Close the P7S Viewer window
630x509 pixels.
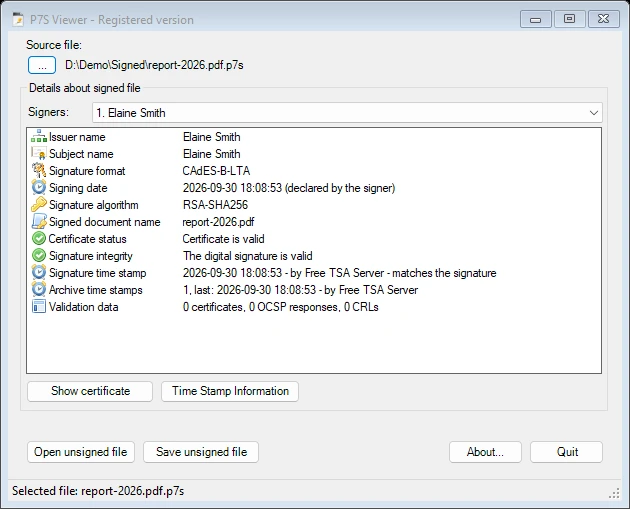pyautogui.click(x=603, y=19)
